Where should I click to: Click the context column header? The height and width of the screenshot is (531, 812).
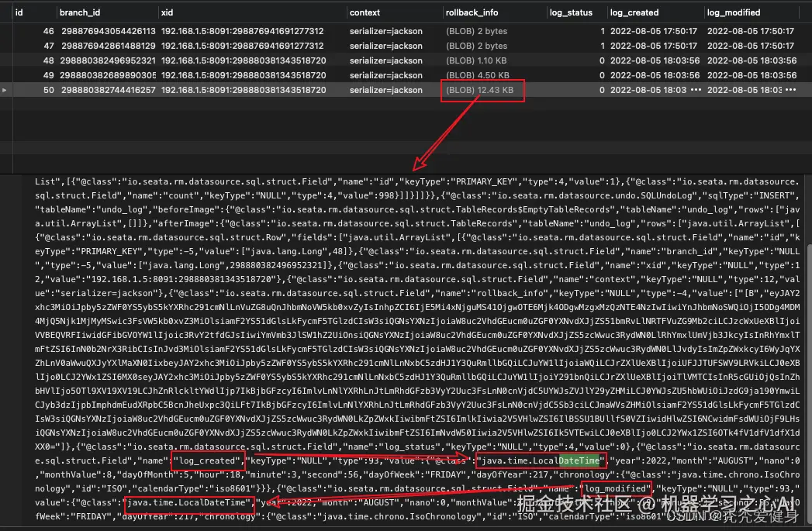(365, 12)
